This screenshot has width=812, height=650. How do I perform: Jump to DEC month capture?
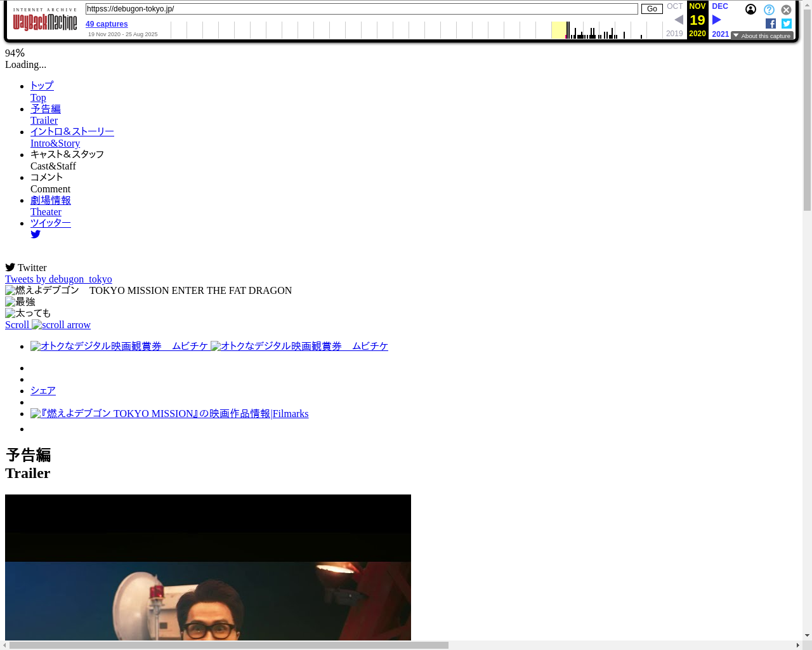tap(720, 6)
